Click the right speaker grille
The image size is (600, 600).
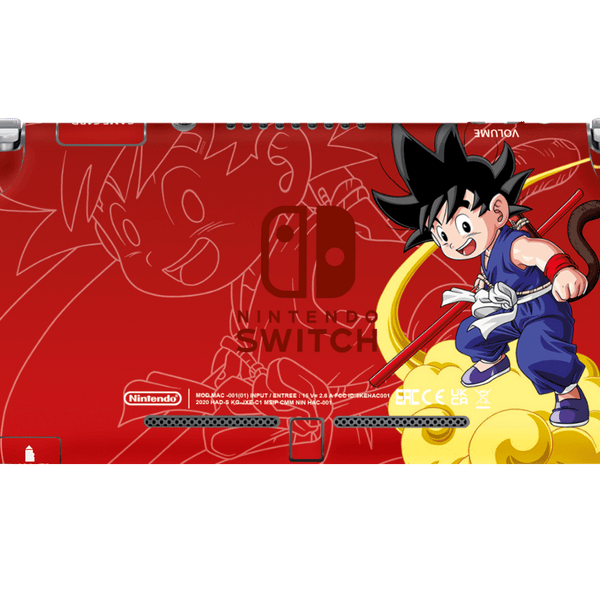tap(401, 422)
